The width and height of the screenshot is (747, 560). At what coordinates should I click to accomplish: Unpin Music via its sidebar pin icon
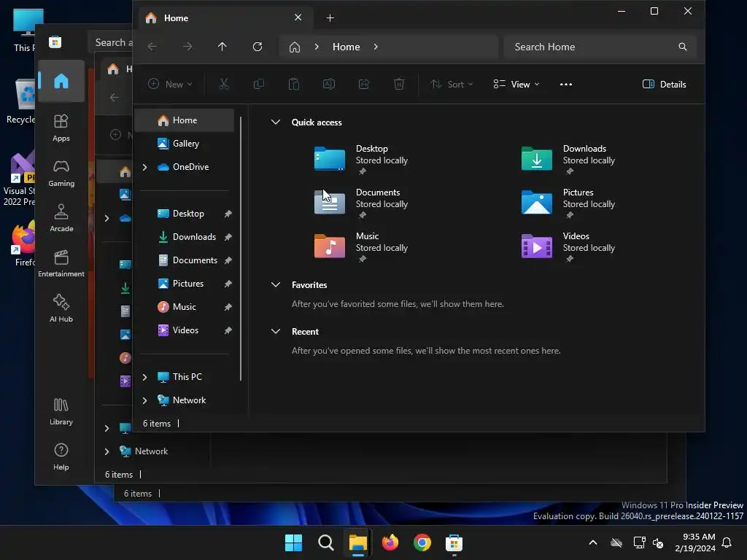[x=228, y=307]
